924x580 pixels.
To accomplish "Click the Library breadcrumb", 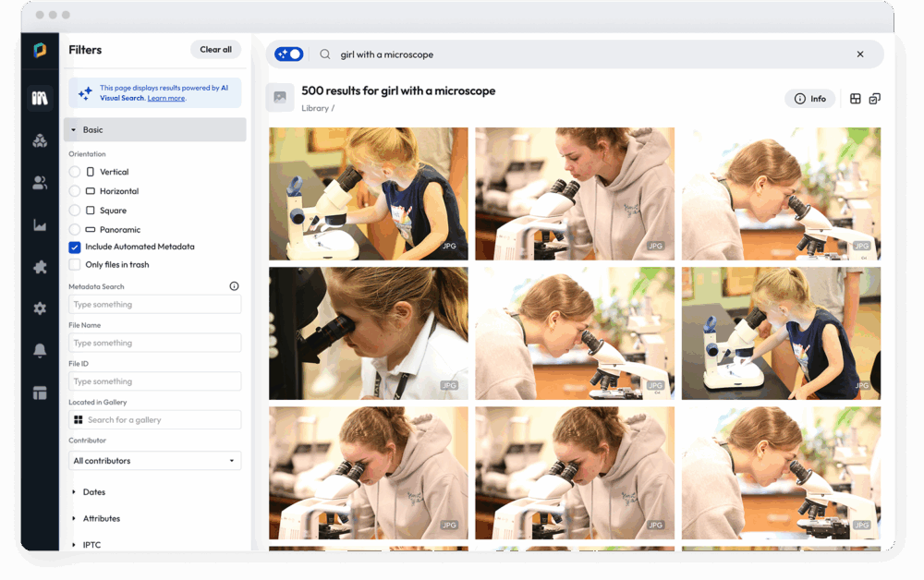I will click(315, 108).
